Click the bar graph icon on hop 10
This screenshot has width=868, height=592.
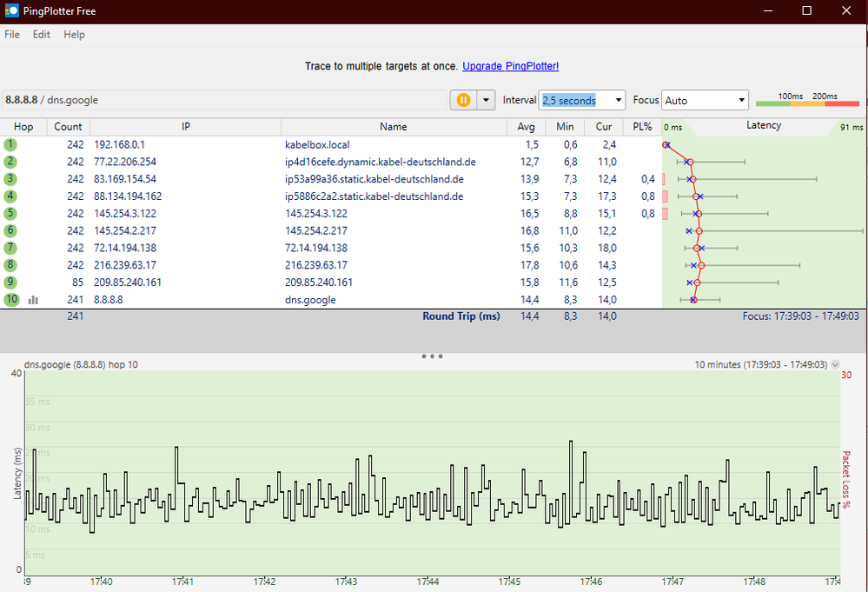point(34,300)
